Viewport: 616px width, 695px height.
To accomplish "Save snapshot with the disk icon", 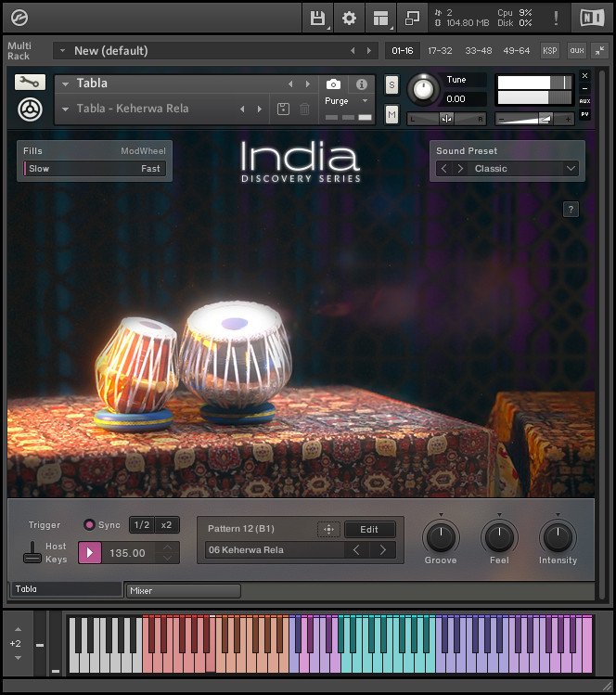I will [283, 109].
